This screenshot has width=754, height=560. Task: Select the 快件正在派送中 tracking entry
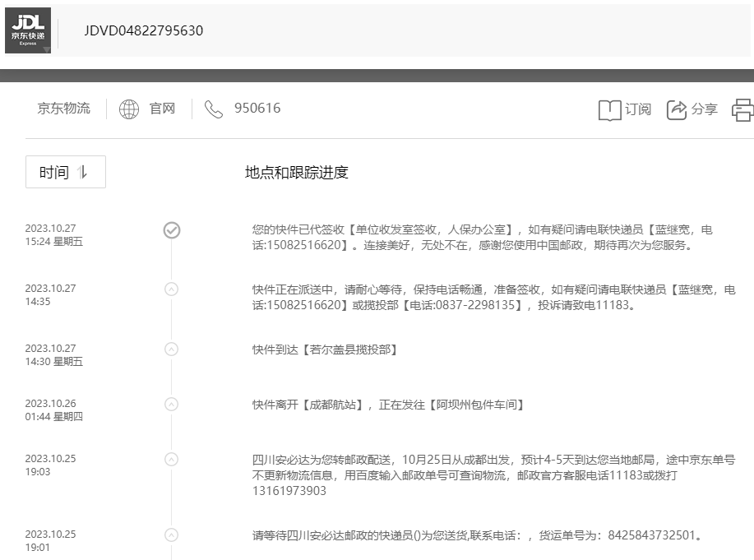494,298
